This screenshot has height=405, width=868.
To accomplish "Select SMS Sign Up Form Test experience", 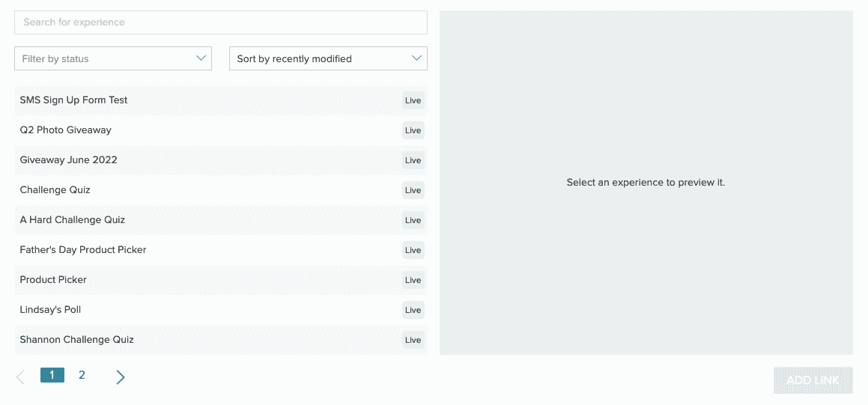I will tap(74, 100).
